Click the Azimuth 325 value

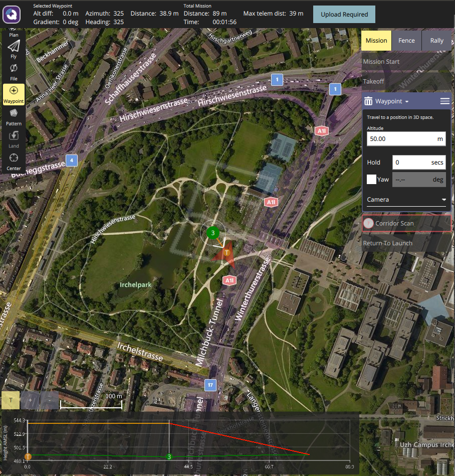click(x=118, y=14)
